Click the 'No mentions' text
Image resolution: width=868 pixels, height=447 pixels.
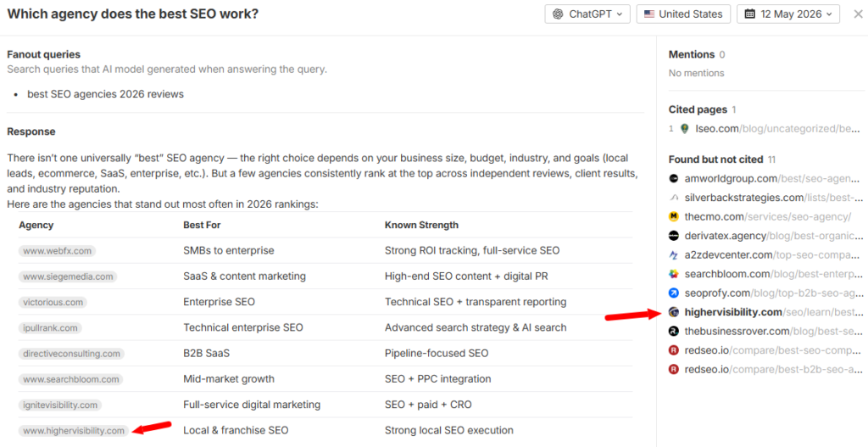[x=696, y=73]
